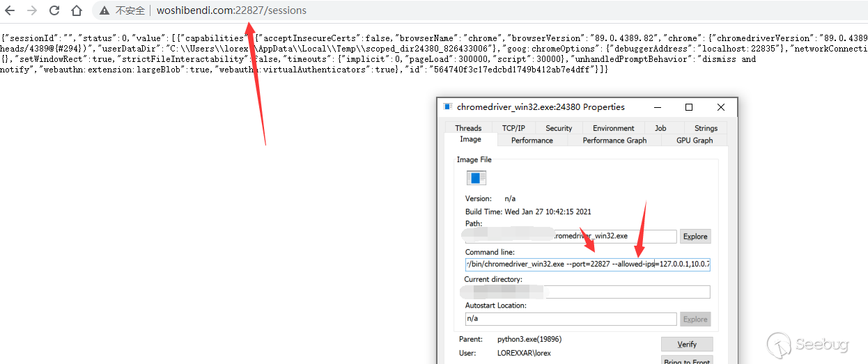The width and height of the screenshot is (868, 364).
Task: Open the Strings tab
Action: point(706,128)
